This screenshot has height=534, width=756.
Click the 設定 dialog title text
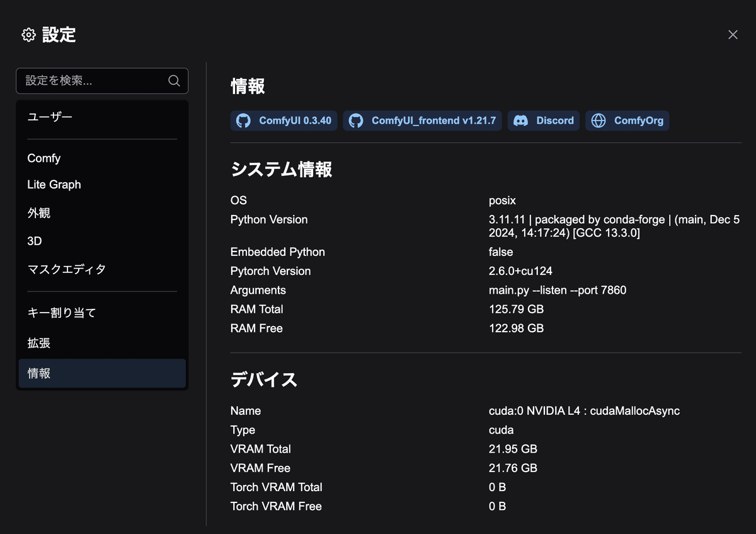coord(59,35)
